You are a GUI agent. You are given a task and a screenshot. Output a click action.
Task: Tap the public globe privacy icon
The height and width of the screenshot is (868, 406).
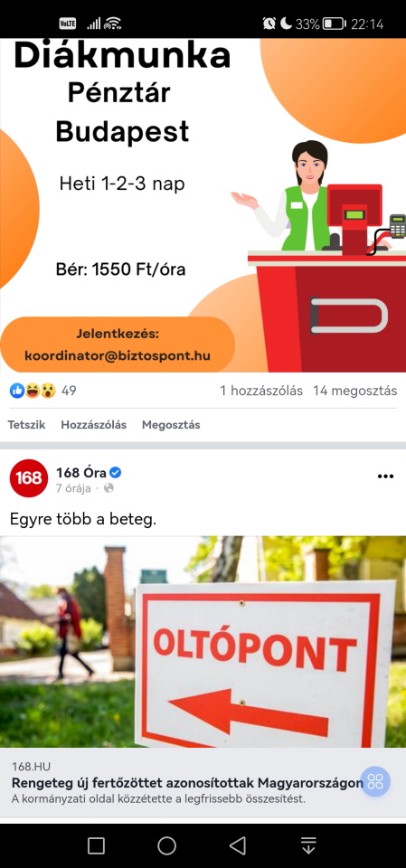click(x=109, y=488)
